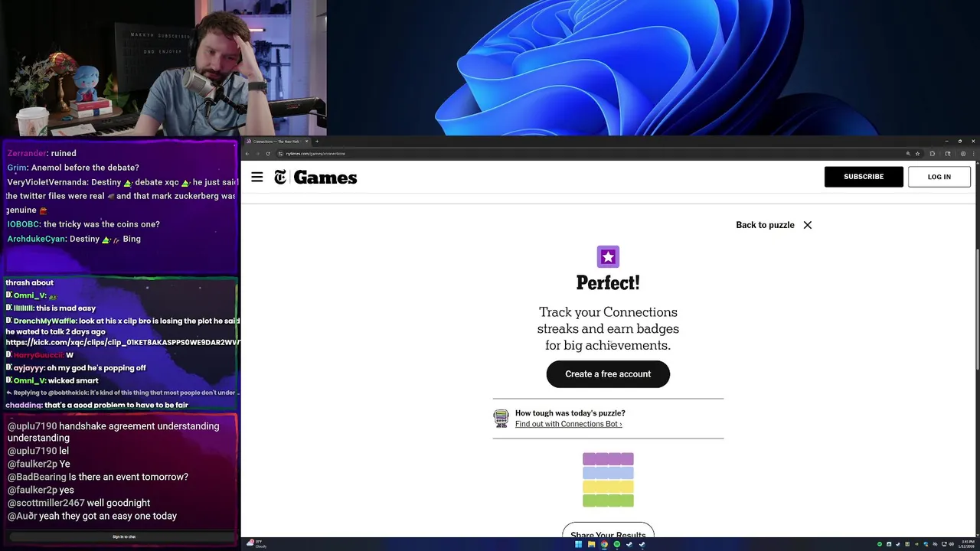Open the browser extensions icon
980x551 pixels.
(932, 154)
